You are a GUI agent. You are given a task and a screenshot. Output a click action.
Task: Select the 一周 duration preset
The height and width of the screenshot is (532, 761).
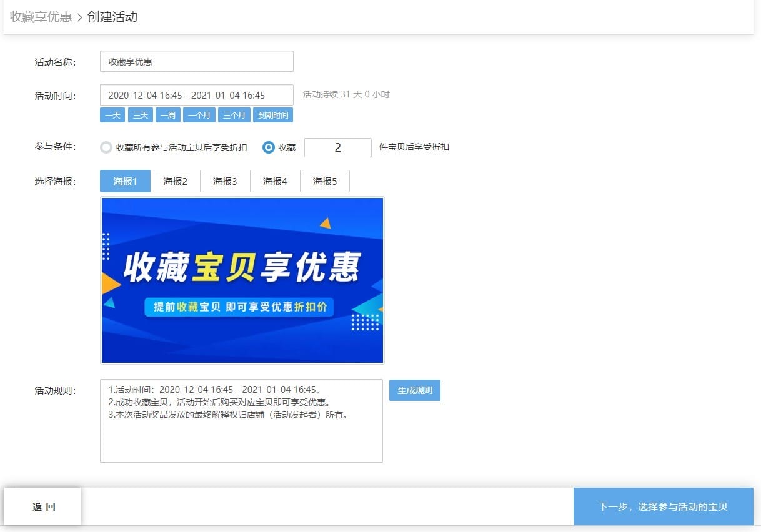[x=167, y=115]
